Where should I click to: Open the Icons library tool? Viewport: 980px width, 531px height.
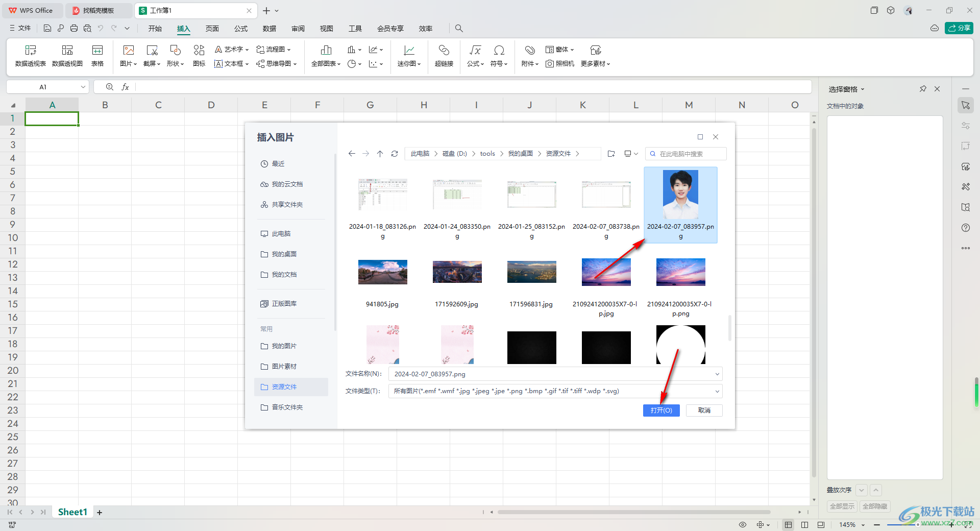(x=199, y=56)
